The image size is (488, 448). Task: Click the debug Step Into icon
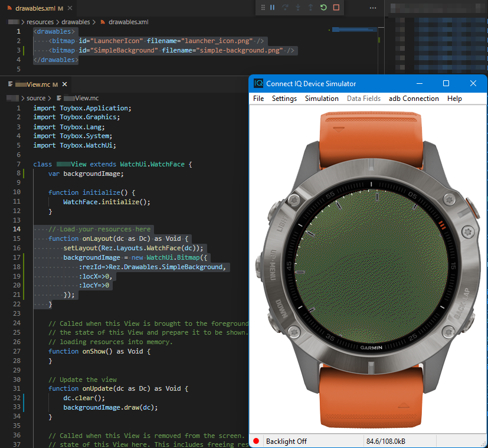[x=298, y=8]
